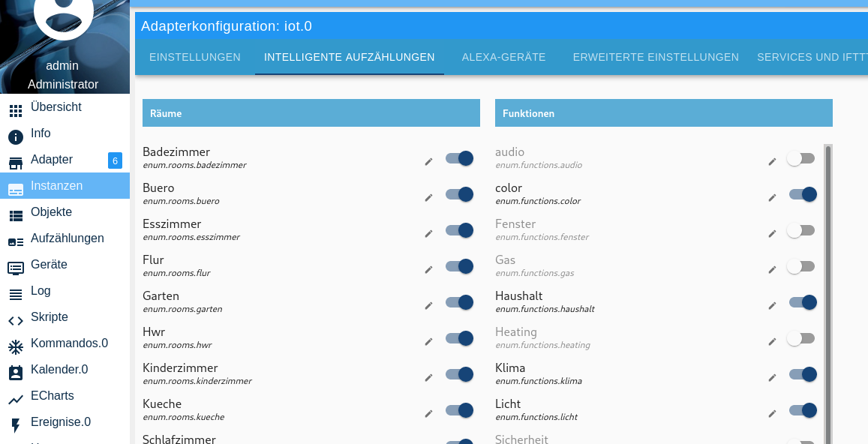Edit the color function name
Screen dimensions: 868x444
[772, 198]
